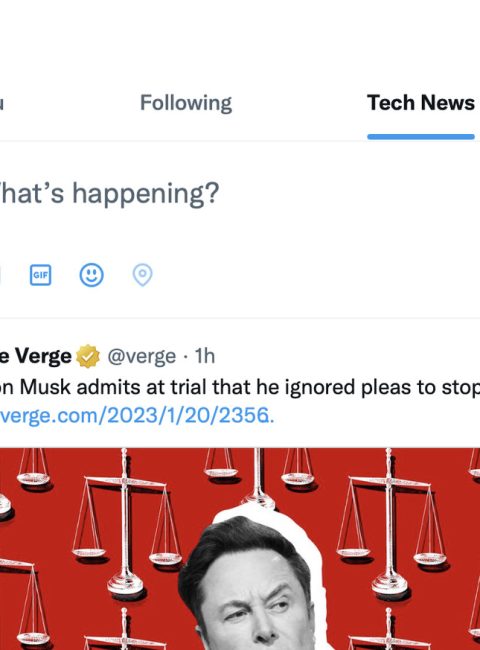Click empty compose area beside location icon
The image size is (480, 650).
[x=315, y=275]
